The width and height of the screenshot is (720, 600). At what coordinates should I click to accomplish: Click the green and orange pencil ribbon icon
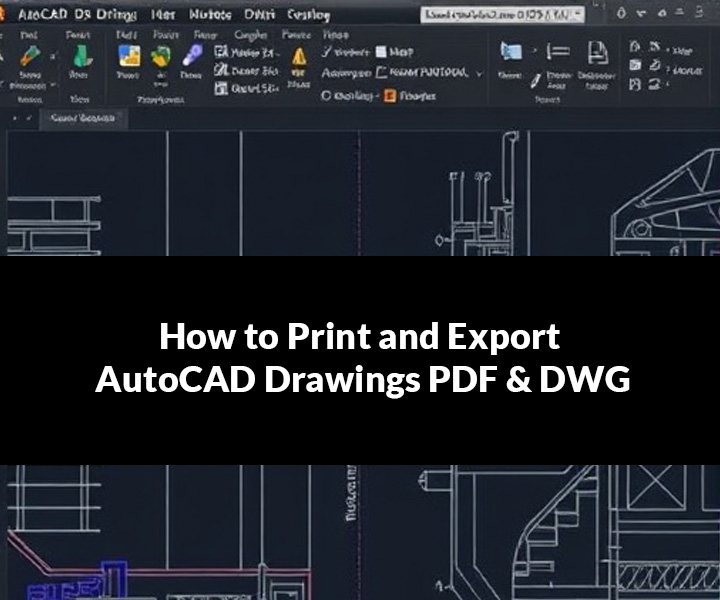[30, 56]
